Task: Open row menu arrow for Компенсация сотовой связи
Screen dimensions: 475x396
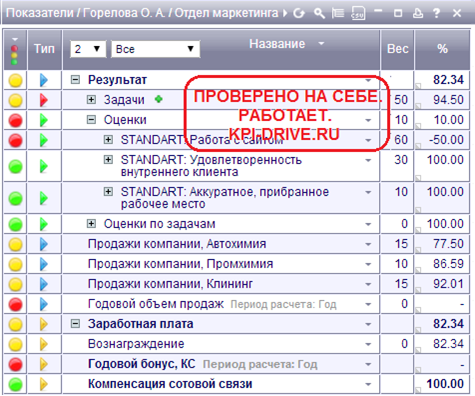Action: point(368,384)
